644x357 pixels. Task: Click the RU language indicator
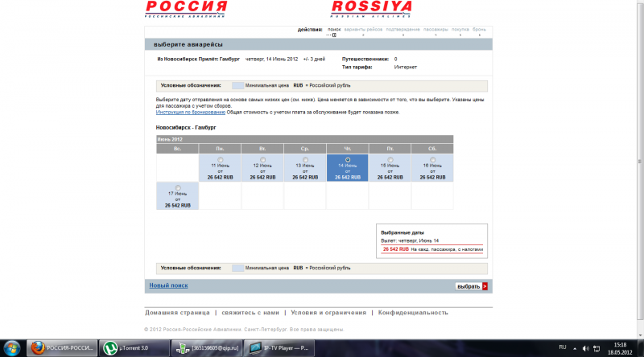click(562, 347)
